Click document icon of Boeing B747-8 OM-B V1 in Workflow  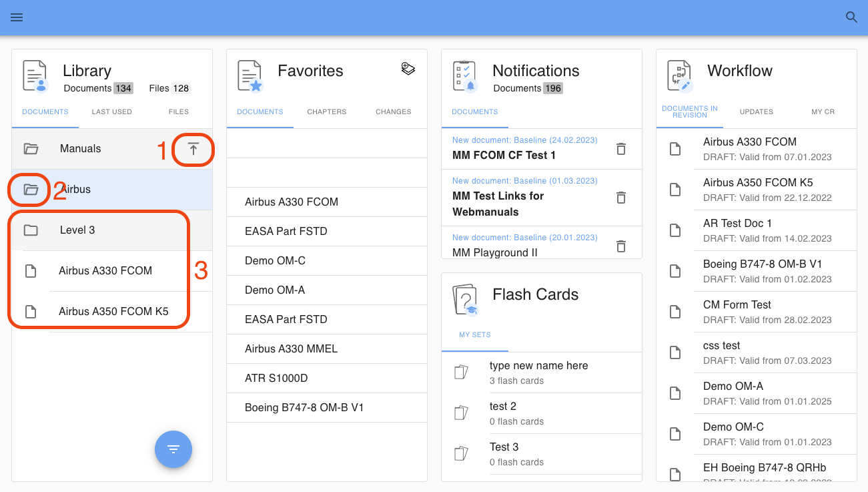[675, 271]
